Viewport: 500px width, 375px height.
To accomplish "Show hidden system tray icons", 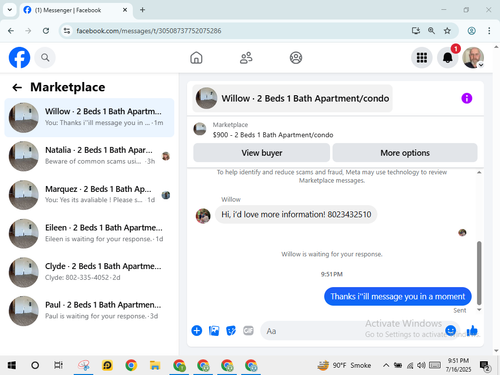I will pyautogui.click(x=386, y=365).
